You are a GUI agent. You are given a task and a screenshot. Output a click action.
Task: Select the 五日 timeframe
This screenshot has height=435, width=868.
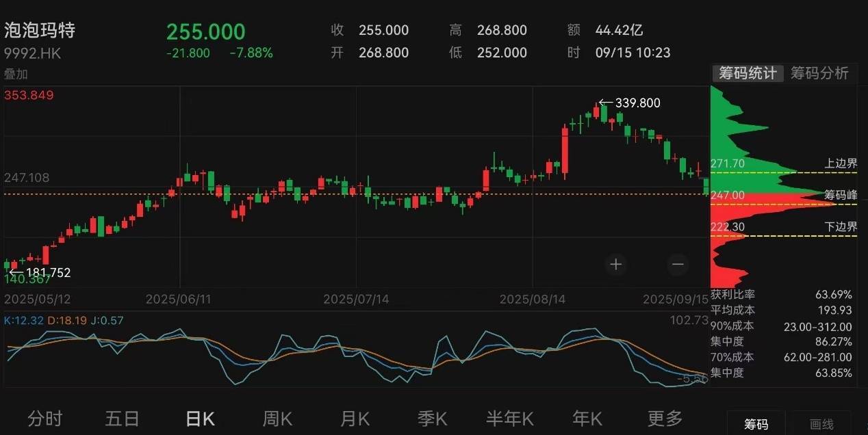pos(123,418)
